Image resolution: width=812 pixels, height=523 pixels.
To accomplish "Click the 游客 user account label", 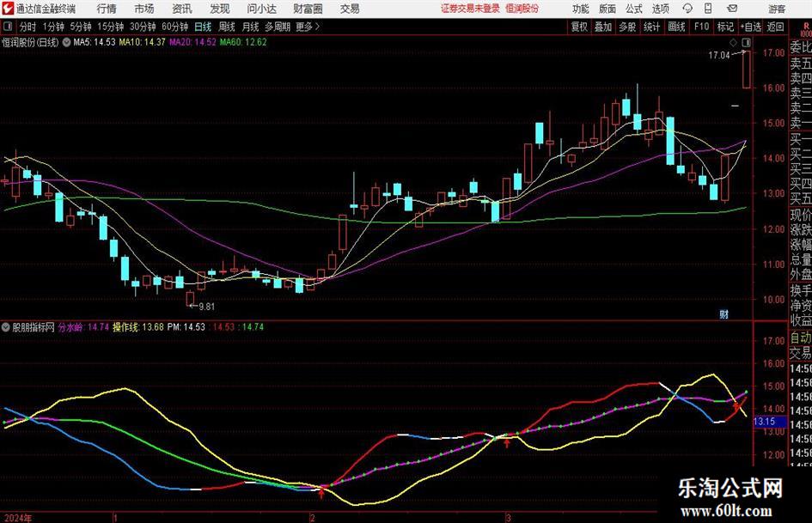I will (x=776, y=9).
